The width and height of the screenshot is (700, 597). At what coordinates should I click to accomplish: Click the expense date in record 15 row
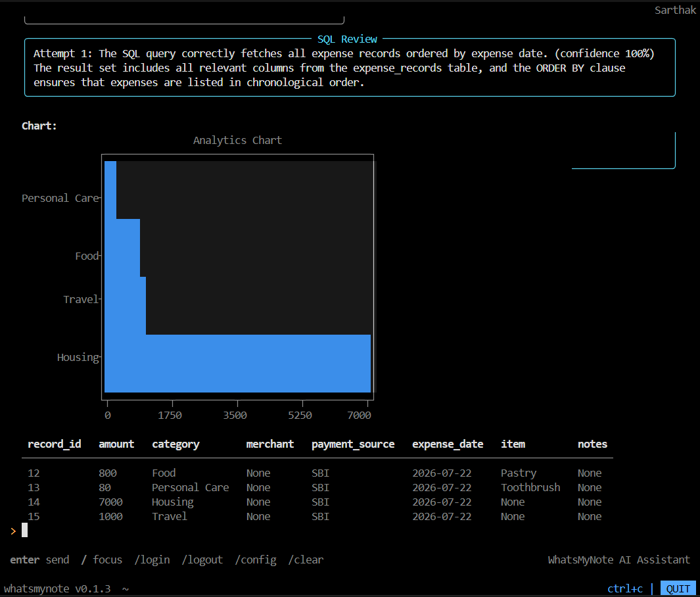(442, 516)
